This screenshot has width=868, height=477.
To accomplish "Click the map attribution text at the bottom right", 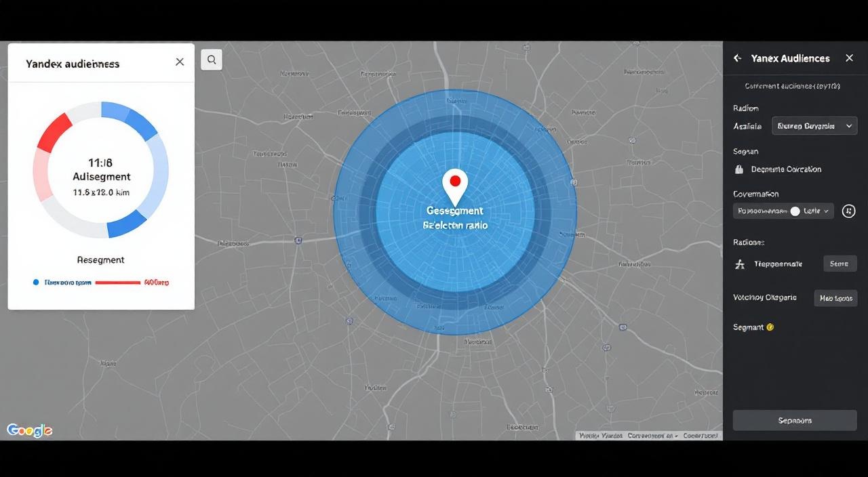I will [649, 436].
